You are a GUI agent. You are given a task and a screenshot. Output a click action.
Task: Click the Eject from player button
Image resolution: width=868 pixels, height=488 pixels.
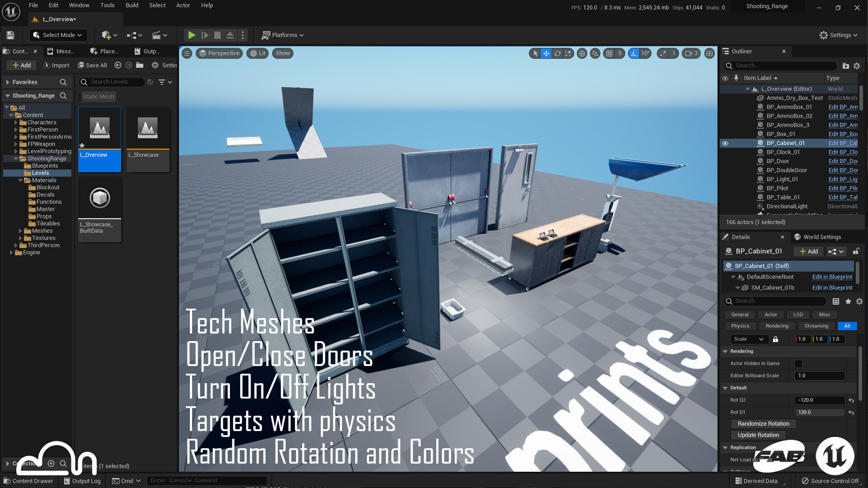coord(230,35)
